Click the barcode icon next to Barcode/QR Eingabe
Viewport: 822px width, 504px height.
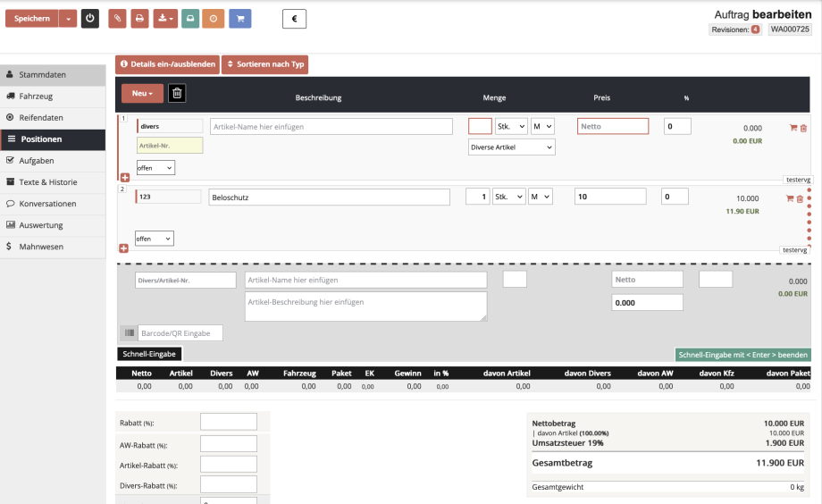coord(128,333)
